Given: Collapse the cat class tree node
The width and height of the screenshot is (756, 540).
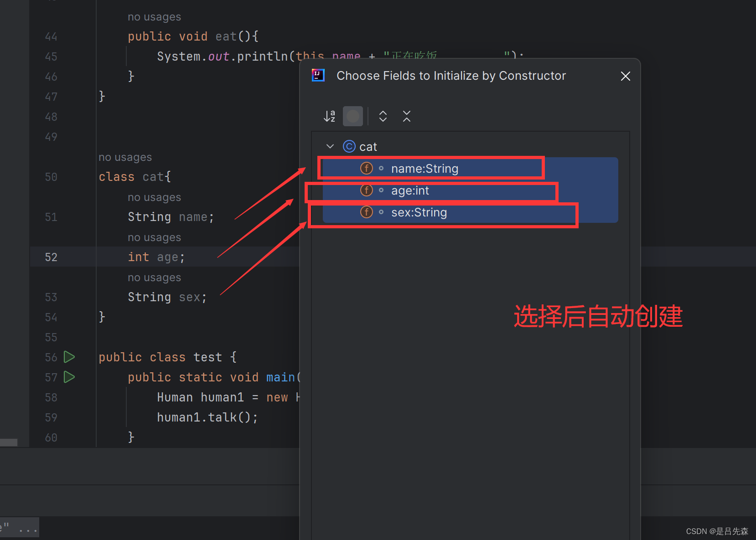Looking at the screenshot, I should [330, 146].
